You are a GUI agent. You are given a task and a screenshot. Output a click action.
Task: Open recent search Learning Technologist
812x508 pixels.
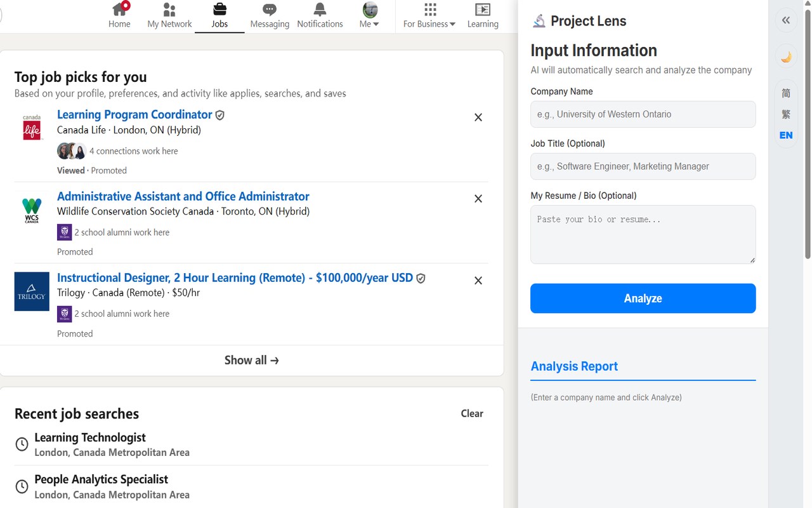click(90, 438)
